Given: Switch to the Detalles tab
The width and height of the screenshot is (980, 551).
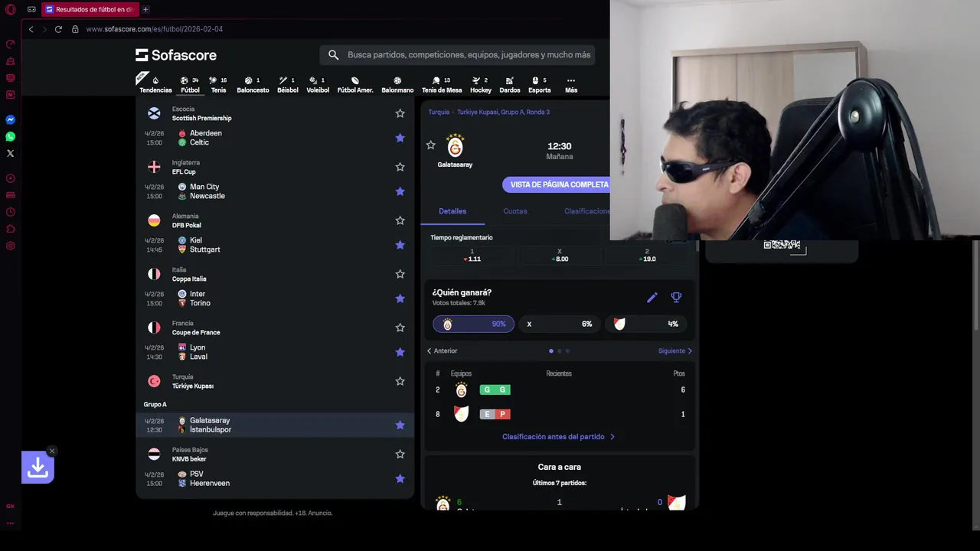Looking at the screenshot, I should [452, 211].
